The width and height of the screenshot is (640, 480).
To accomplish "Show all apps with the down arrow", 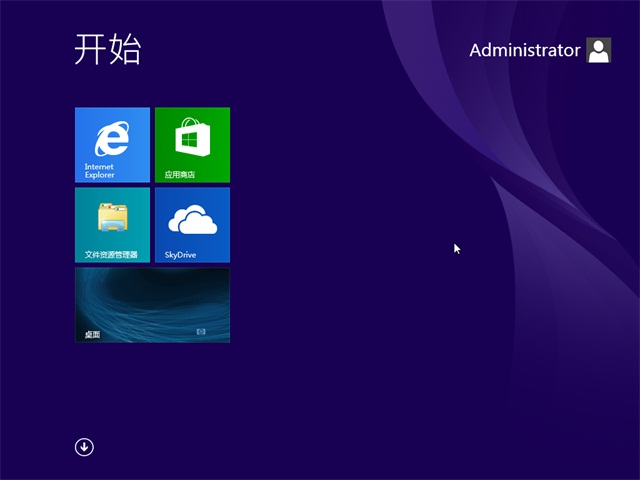I will point(84,447).
